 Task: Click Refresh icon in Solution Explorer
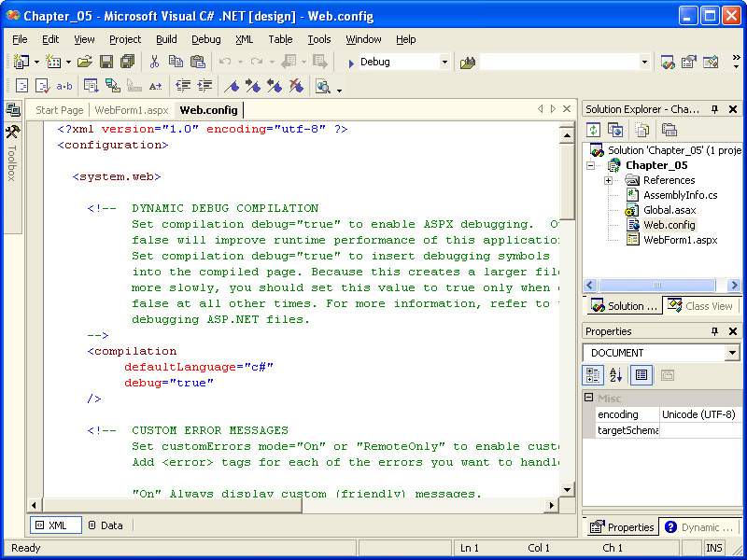[x=594, y=130]
